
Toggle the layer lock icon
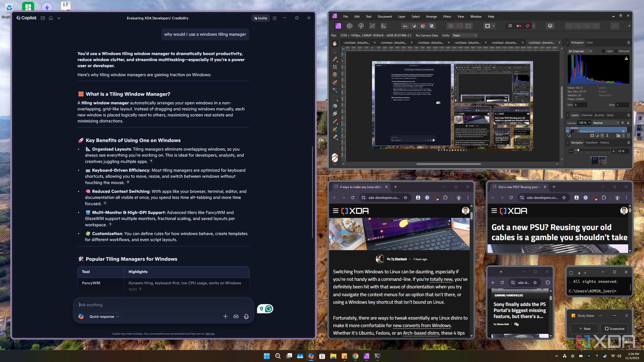coord(628,123)
